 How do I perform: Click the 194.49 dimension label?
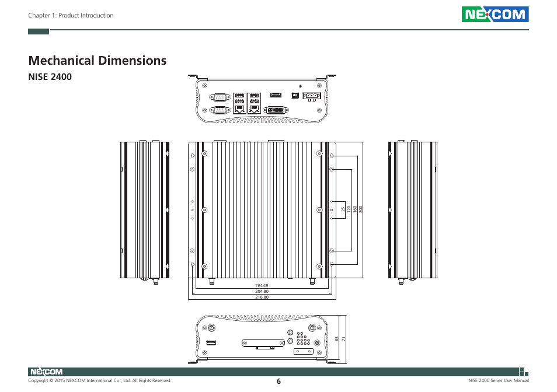[x=262, y=285]
